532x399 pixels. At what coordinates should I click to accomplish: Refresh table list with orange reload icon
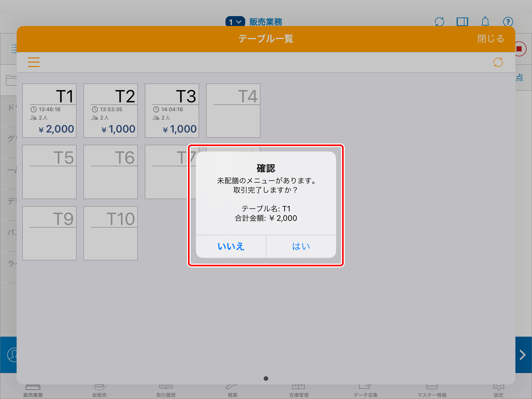click(498, 62)
